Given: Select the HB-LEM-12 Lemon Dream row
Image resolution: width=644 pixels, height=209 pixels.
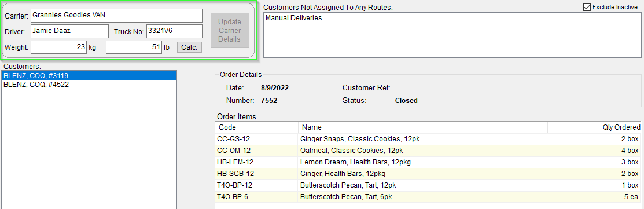Looking at the screenshot, I should (428, 162).
